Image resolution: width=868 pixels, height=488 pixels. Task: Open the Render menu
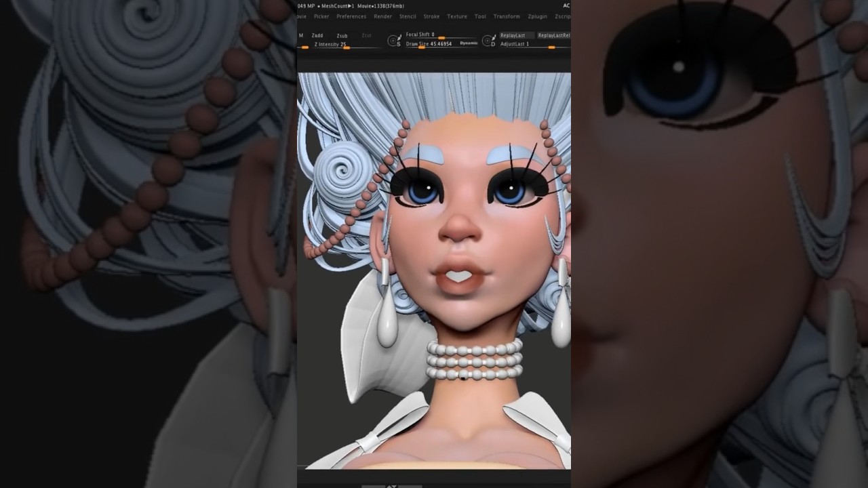[x=383, y=16]
